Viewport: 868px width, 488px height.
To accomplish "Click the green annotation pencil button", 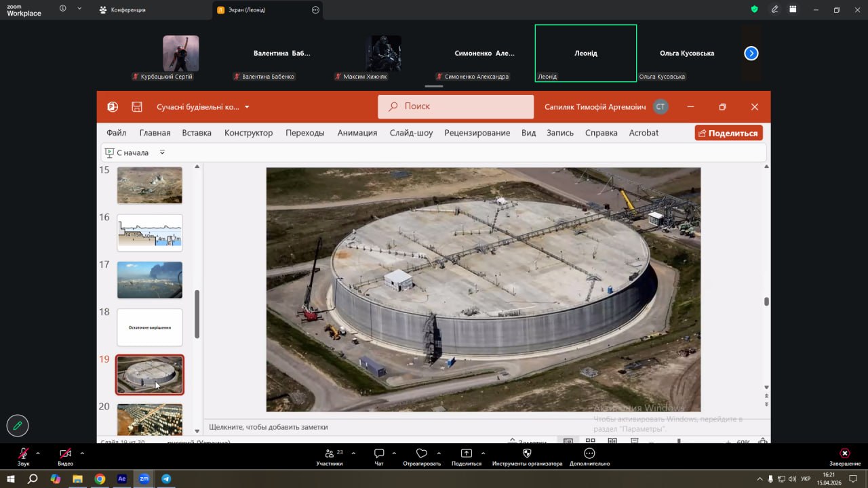I will pyautogui.click(x=18, y=426).
